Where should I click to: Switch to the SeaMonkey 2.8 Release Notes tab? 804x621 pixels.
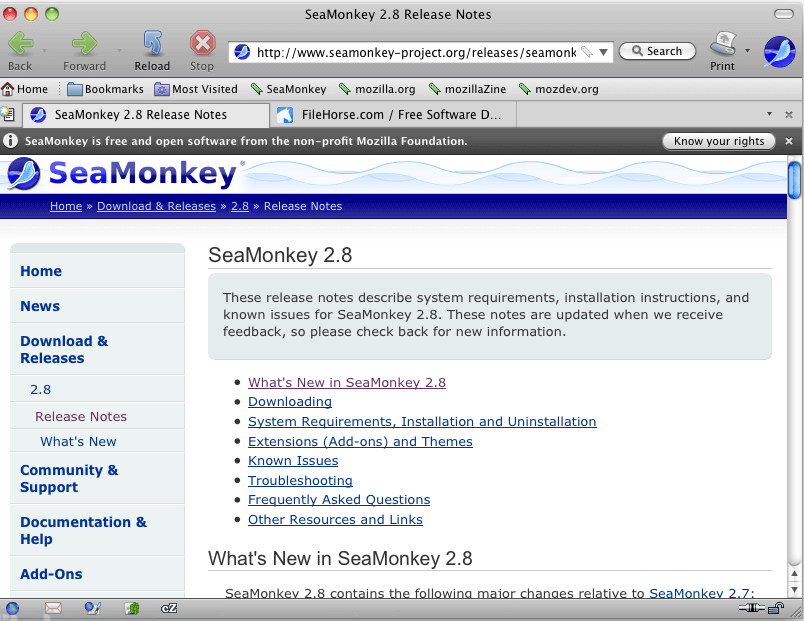click(x=146, y=115)
